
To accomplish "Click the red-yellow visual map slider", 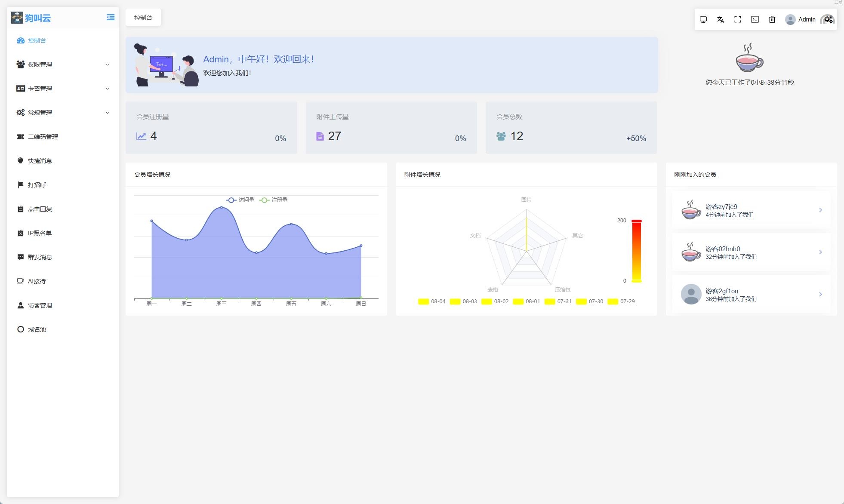I will [636, 251].
